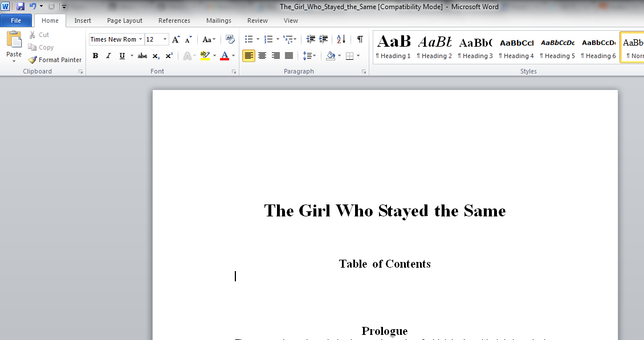Grow the font size
This screenshot has width=644, height=340.
pyautogui.click(x=176, y=39)
